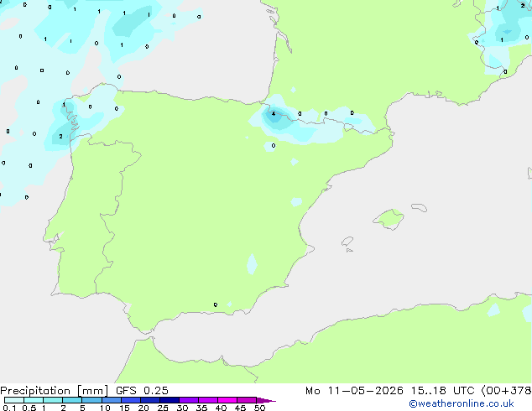Screen dimensions: 532x411
Task: Click the Mallorca island on the map
Action: pos(389,219)
